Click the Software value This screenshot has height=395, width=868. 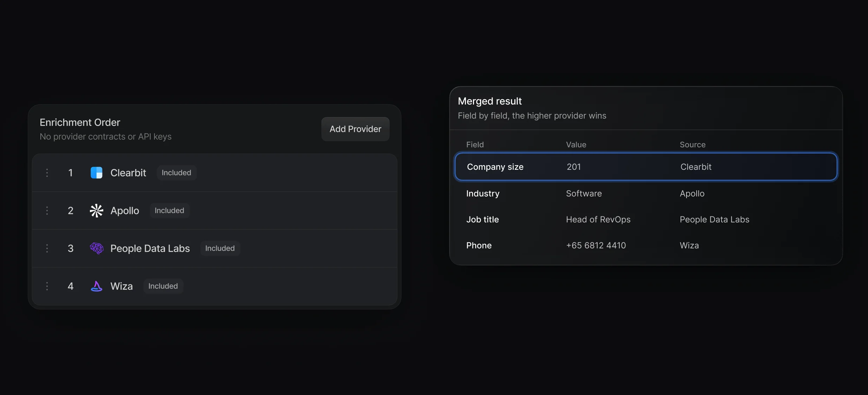(x=584, y=194)
